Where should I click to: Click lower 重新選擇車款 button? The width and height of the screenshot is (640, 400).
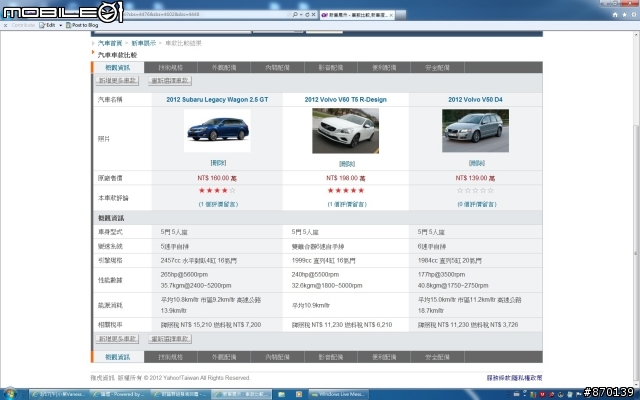[x=170, y=339]
